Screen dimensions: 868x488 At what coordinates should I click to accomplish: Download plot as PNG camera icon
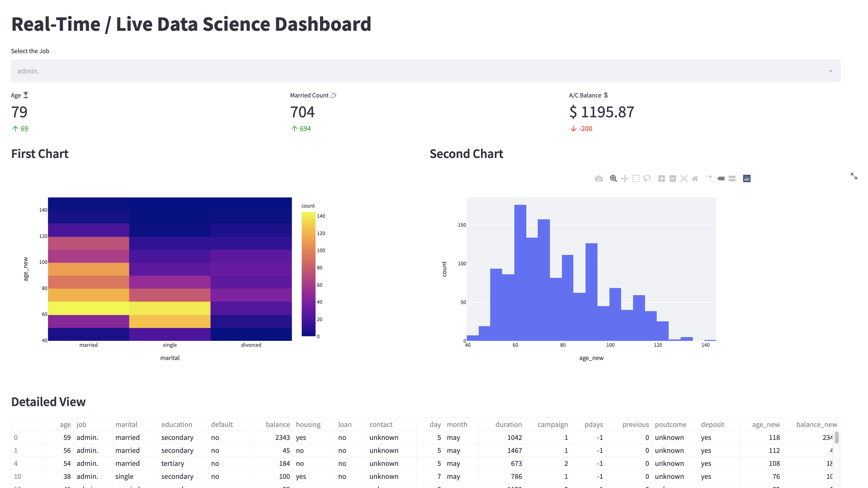coord(598,178)
